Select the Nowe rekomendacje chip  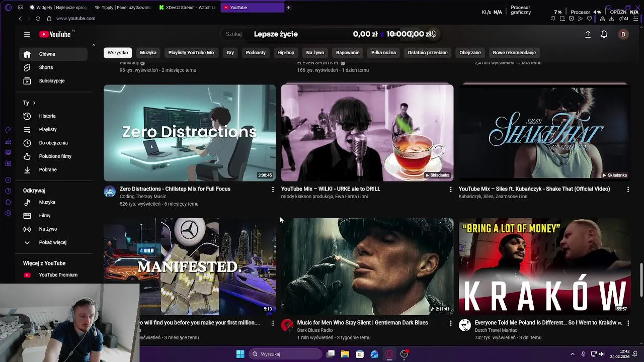coord(514,53)
